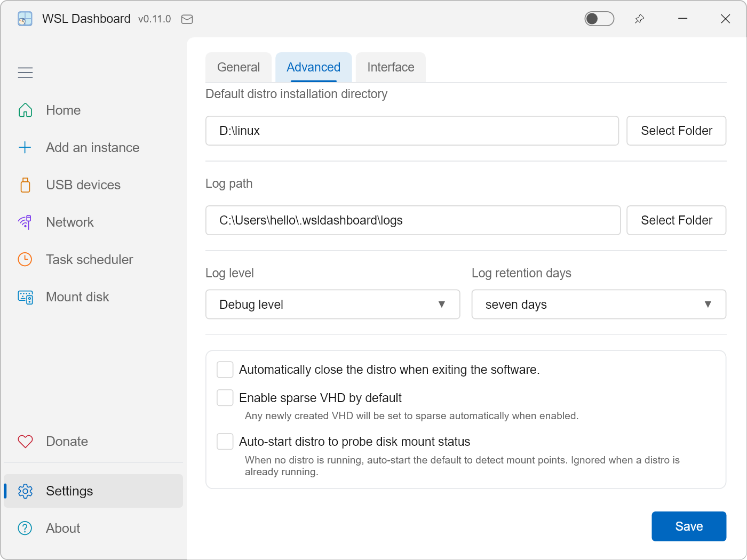Click the Mount disk icon
Image resolution: width=747 pixels, height=560 pixels.
tap(25, 297)
